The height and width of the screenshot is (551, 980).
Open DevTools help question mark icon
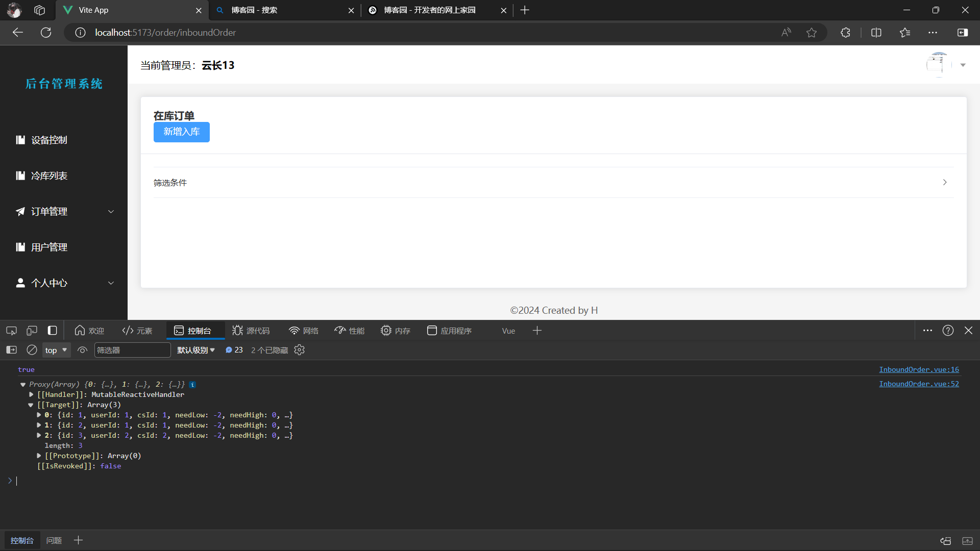[x=948, y=331]
